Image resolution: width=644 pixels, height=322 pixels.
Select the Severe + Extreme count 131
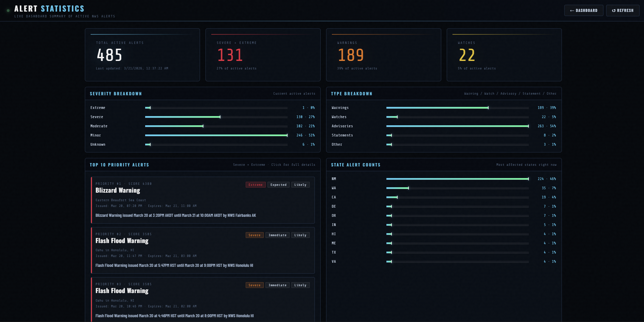230,55
